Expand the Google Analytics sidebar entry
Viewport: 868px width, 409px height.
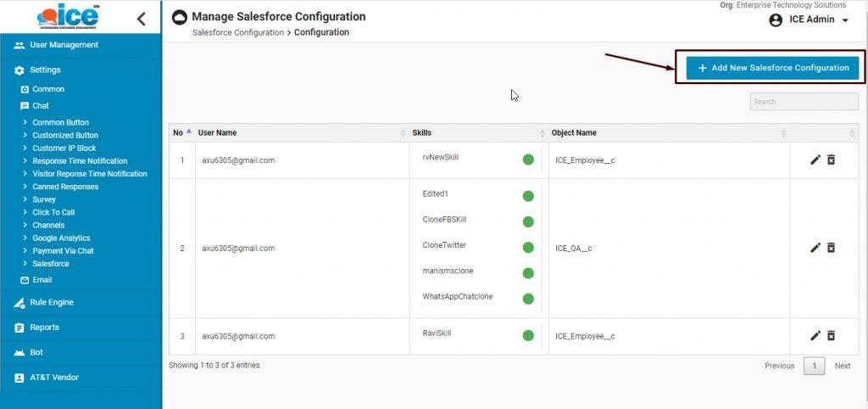pos(61,238)
